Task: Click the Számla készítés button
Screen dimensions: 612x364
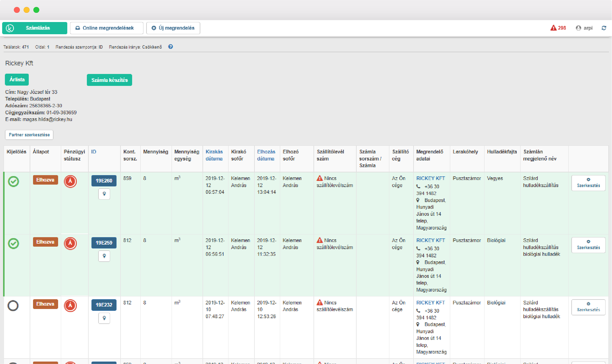Action: click(109, 80)
